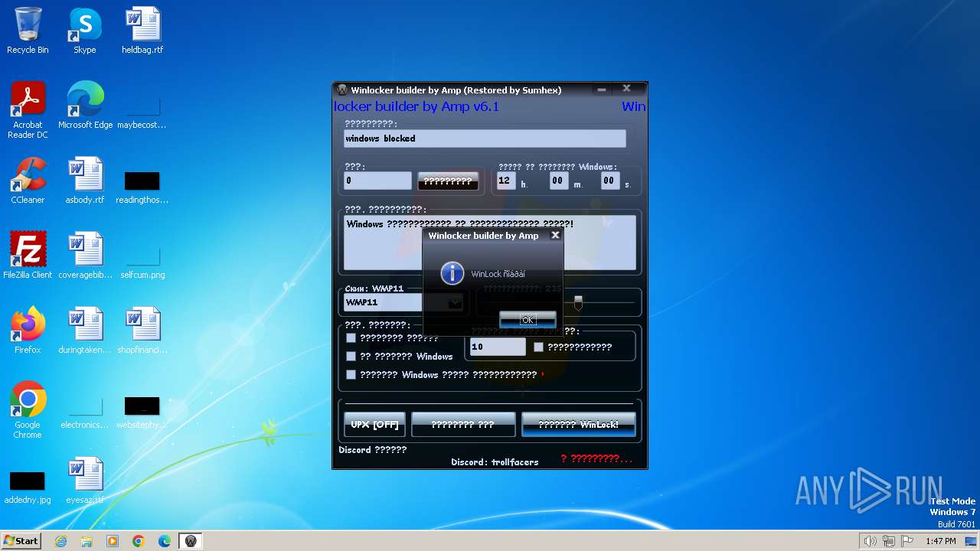Close the Winlocker builder main window
Viewport: 980px width, 551px height.
[626, 89]
